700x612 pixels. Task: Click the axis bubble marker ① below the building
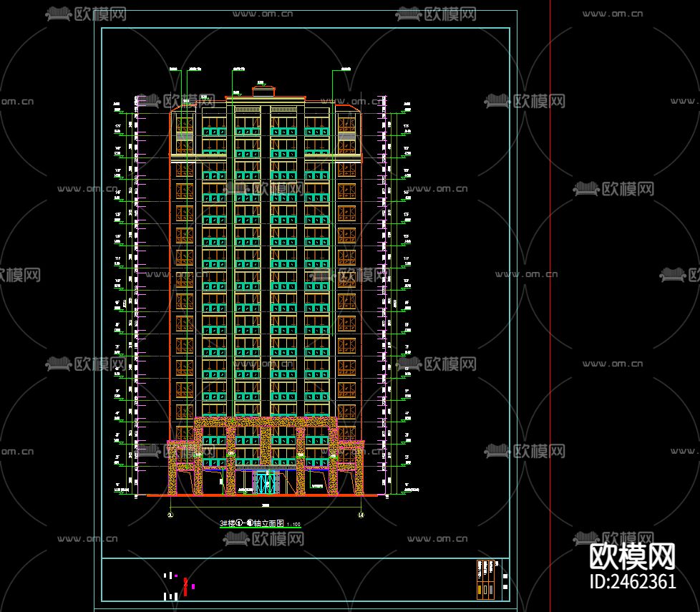pyautogui.click(x=170, y=514)
